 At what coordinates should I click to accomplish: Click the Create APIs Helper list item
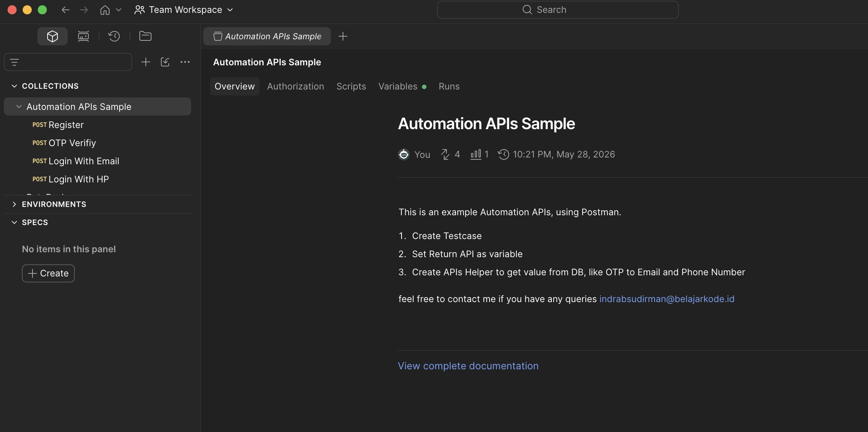(x=578, y=272)
